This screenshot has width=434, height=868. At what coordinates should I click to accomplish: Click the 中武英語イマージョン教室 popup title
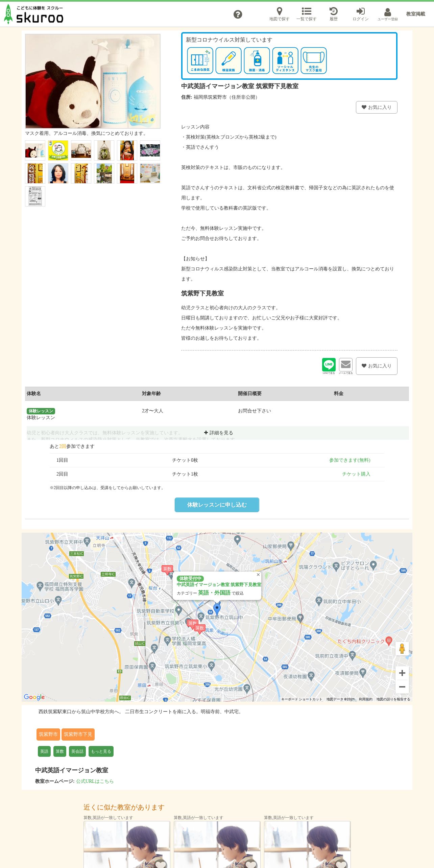coord(219,584)
